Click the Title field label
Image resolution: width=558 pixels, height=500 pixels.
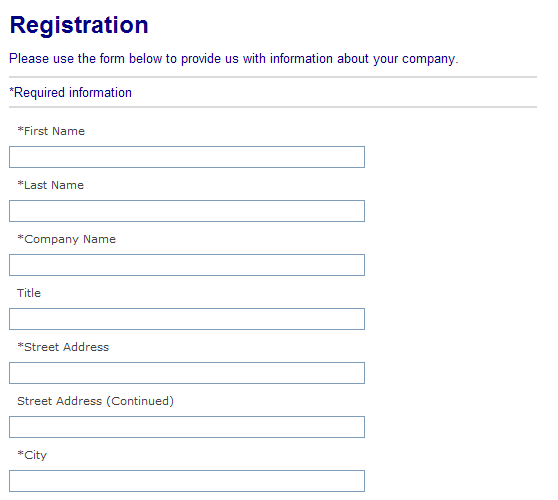[x=29, y=293]
